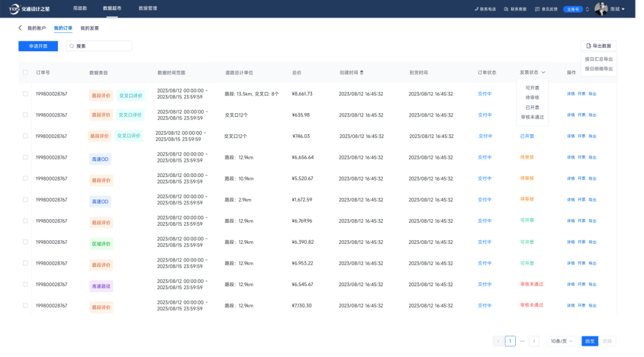This screenshot has height=357, width=644.
Task: Select the checkbox for the ¥6,656.64 order
Action: (25, 157)
